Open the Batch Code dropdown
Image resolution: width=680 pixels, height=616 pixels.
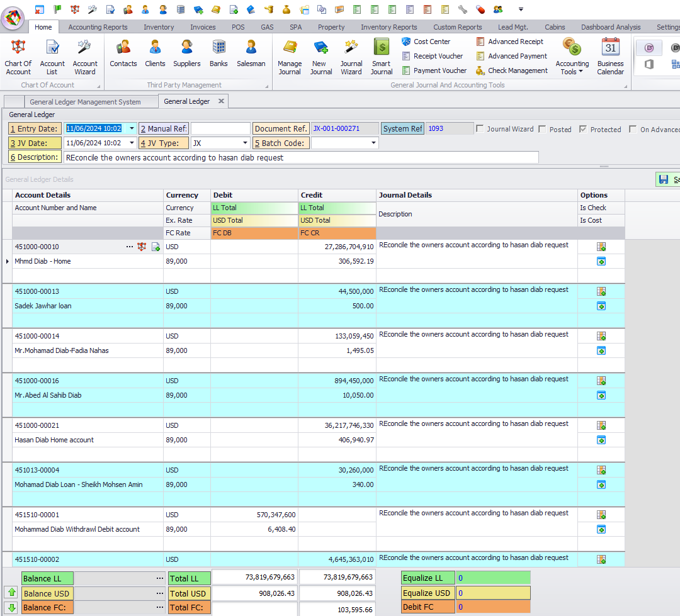pyautogui.click(x=373, y=143)
